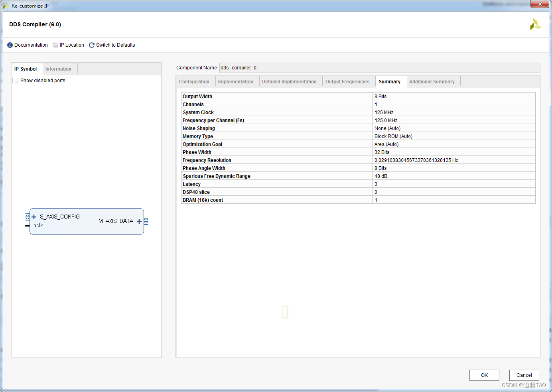Click the Cancel button
552x392 pixels.
(x=524, y=375)
